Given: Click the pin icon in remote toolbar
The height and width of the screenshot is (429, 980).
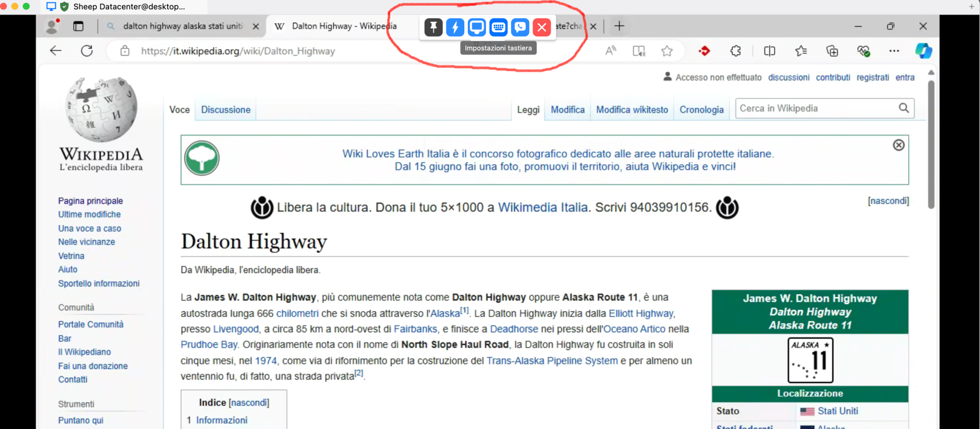Looking at the screenshot, I should (x=433, y=27).
